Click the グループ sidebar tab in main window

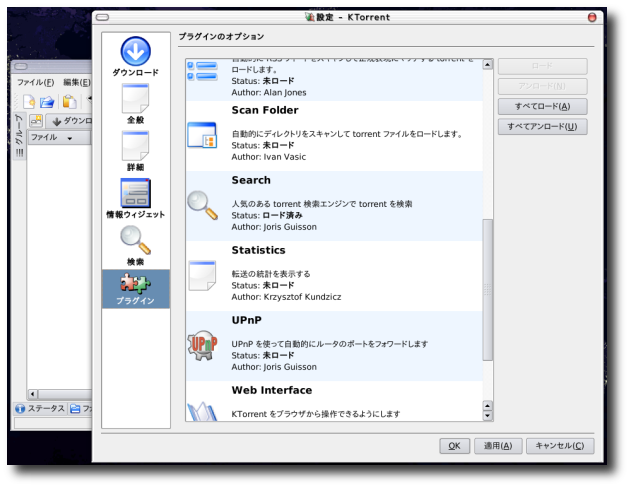[x=19, y=136]
